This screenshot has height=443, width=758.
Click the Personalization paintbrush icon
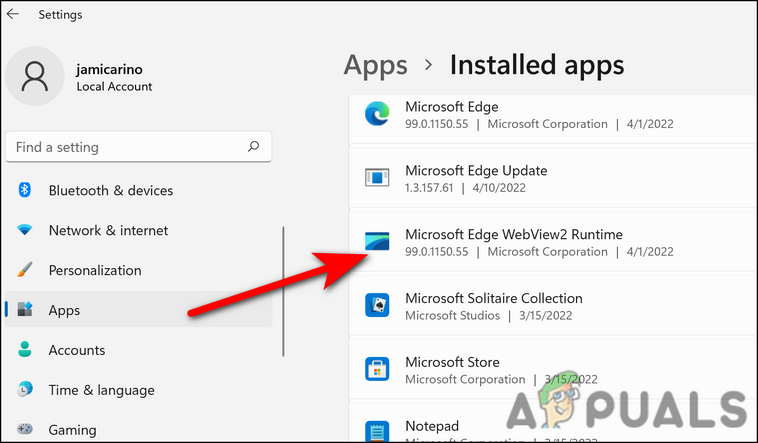click(25, 269)
